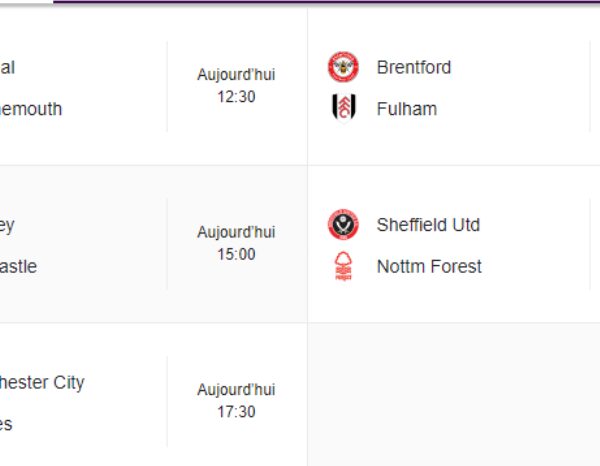Open the partially visible Manchester City team

(42, 383)
